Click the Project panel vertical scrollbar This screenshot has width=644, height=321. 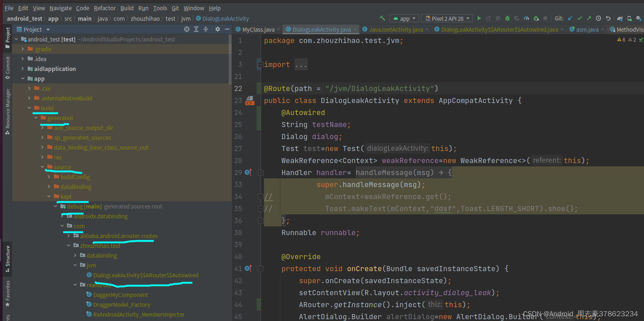point(230,59)
